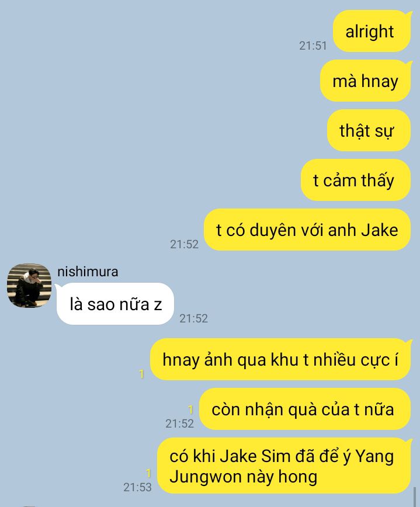Select the 'có khi Jake Sim' message bubble

point(284,466)
